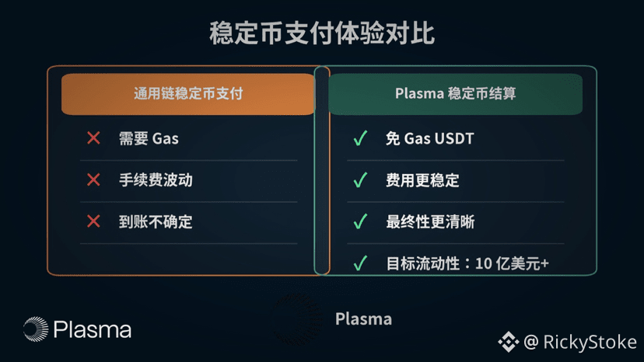This screenshot has width=644, height=362.
Task: Click the green checkmark beside 最终性更清晰
Action: pos(360,222)
